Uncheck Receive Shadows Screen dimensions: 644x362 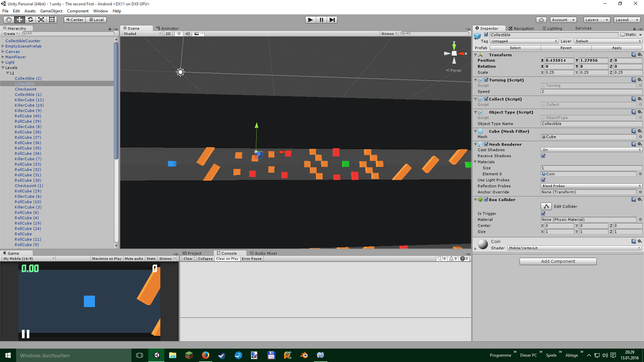click(543, 156)
